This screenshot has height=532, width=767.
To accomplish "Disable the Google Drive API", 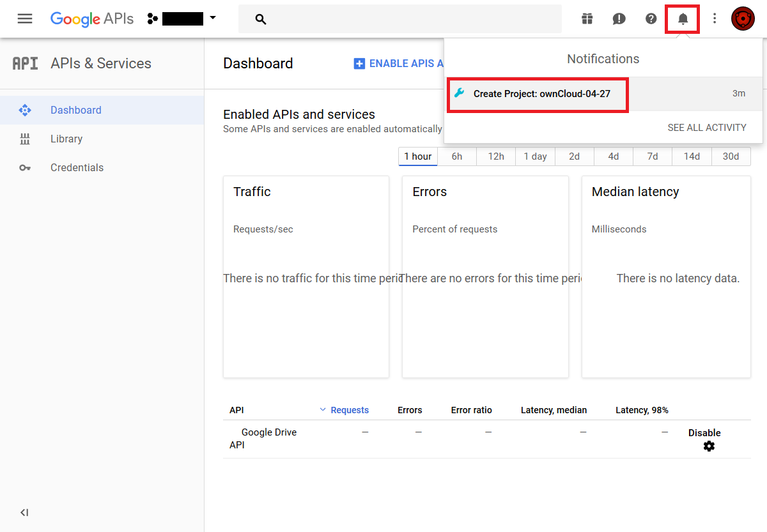I will pos(704,433).
